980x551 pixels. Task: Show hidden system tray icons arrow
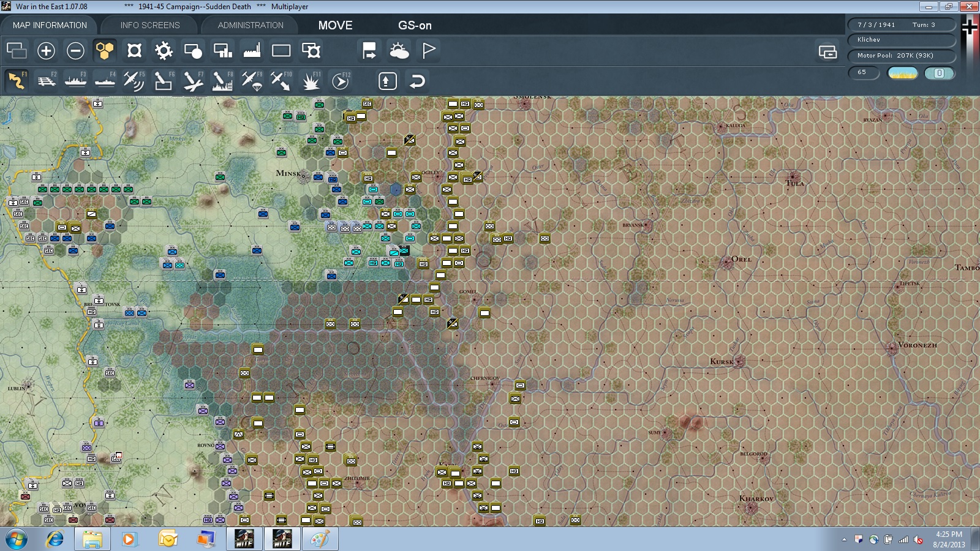pos(844,539)
